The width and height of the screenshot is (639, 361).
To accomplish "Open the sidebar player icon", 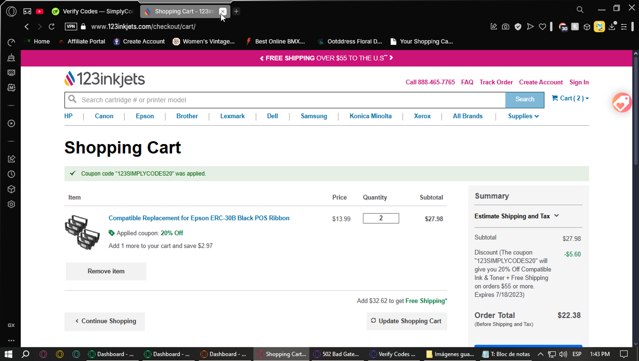I will pos(11,123).
